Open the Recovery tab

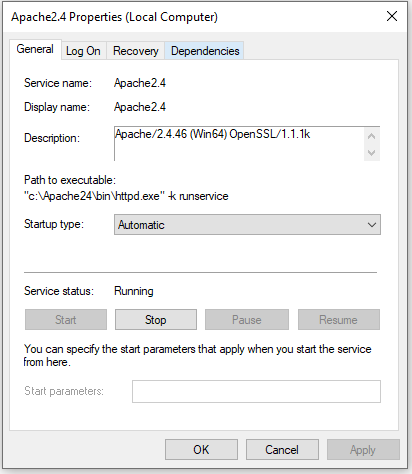[x=135, y=51]
